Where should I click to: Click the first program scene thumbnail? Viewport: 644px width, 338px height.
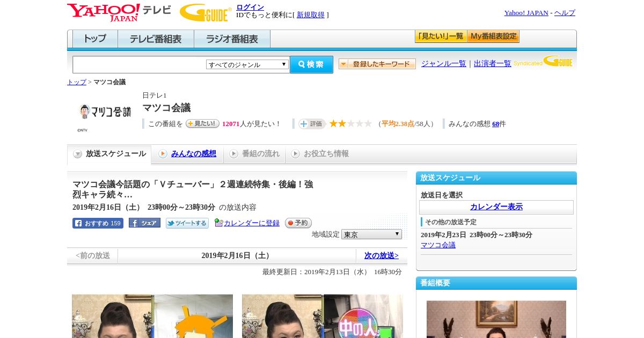point(152,316)
